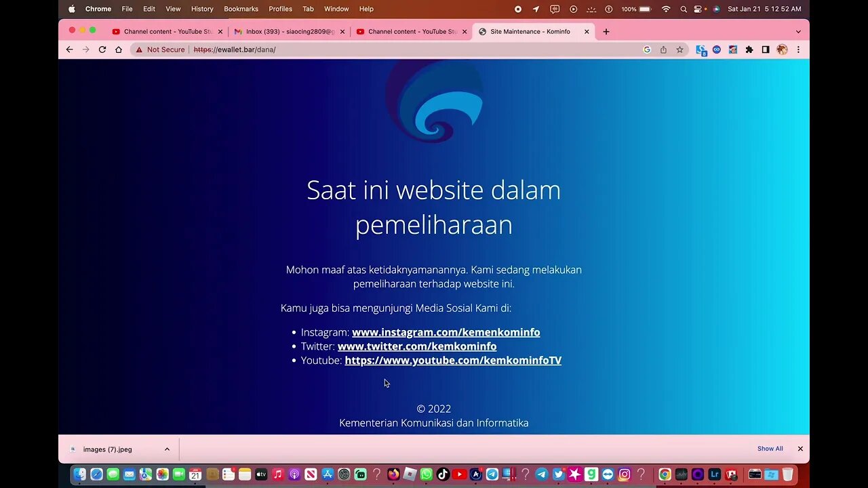868x488 pixels.
Task: Open the App Store from the Dock
Action: pyautogui.click(x=328, y=474)
